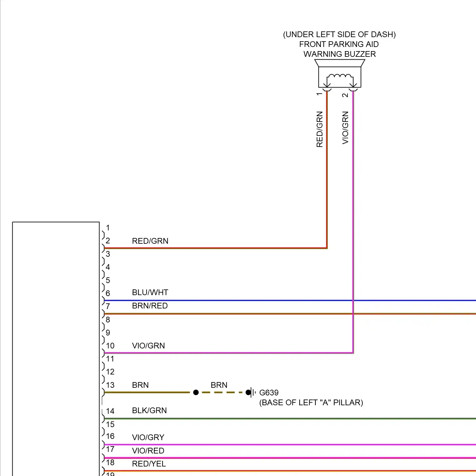This screenshot has height=476, width=476.
Task: Click the BRN label above the dashed wire
Action: pos(219,385)
